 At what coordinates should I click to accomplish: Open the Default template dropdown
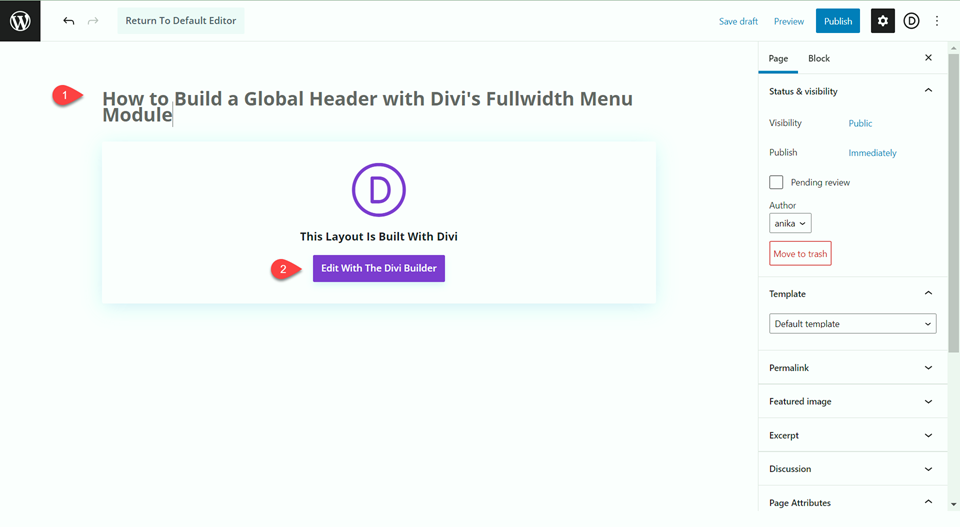click(x=852, y=324)
